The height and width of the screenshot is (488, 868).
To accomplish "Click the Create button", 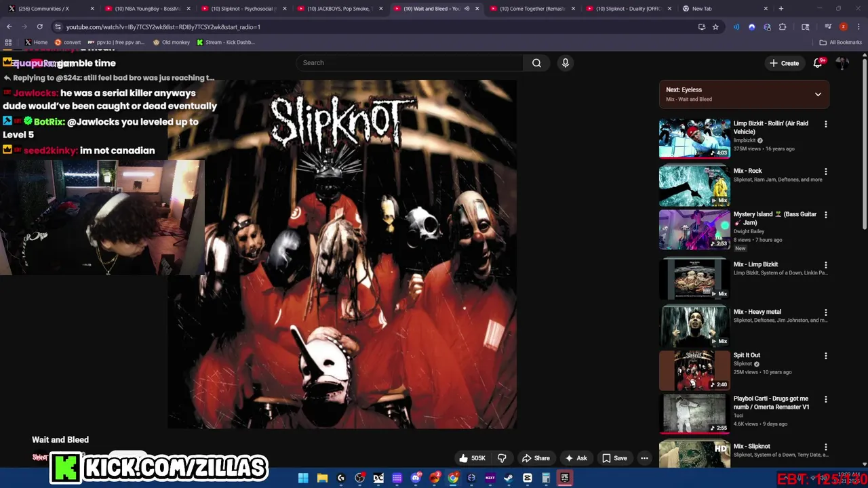I will tap(784, 63).
